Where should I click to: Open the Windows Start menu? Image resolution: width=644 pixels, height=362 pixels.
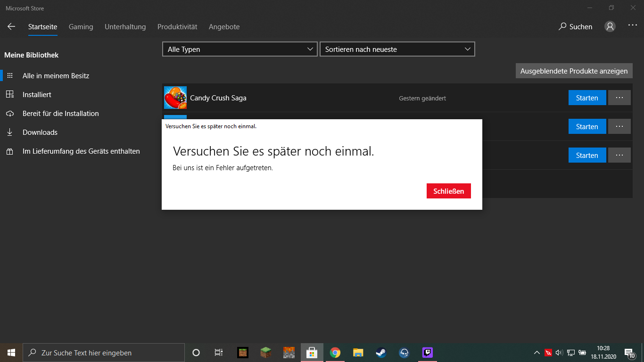click(11, 353)
